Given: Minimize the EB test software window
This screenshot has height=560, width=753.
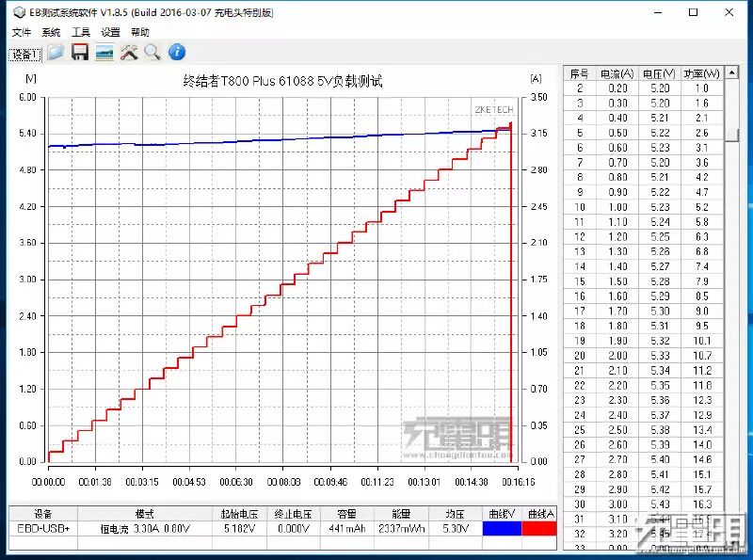Looking at the screenshot, I should [x=658, y=12].
